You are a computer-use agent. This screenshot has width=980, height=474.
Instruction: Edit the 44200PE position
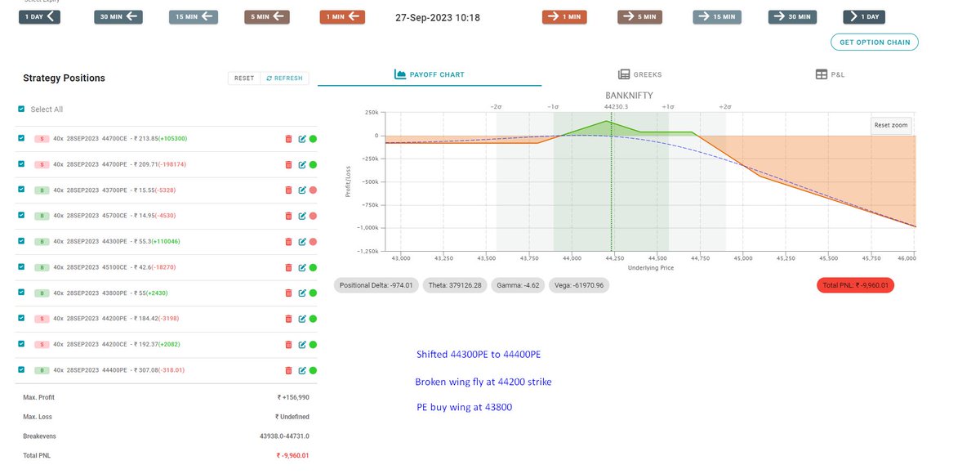click(x=302, y=319)
